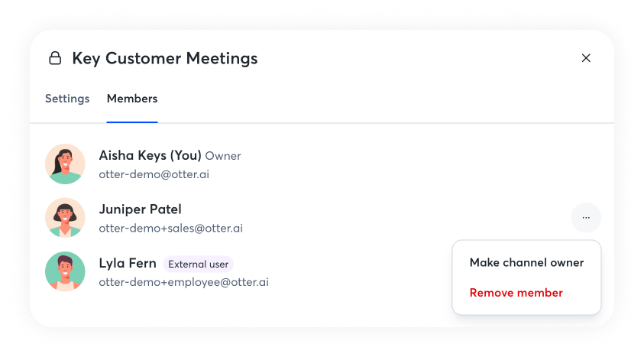Close the Key Customer Meetings dialog
Viewport: 644px width, 357px height.
point(586,58)
